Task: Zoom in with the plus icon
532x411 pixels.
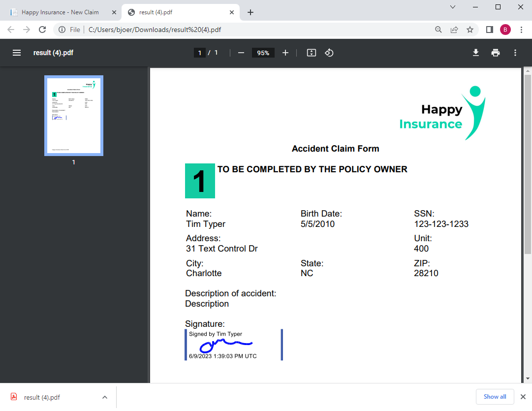Action: click(285, 53)
